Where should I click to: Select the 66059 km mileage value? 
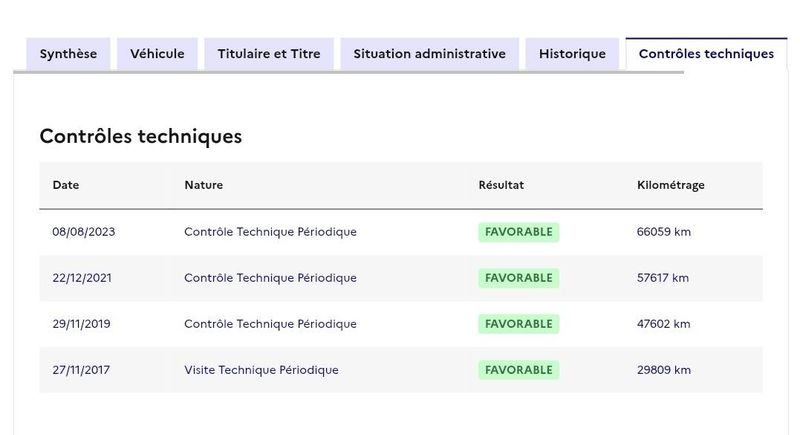click(664, 232)
